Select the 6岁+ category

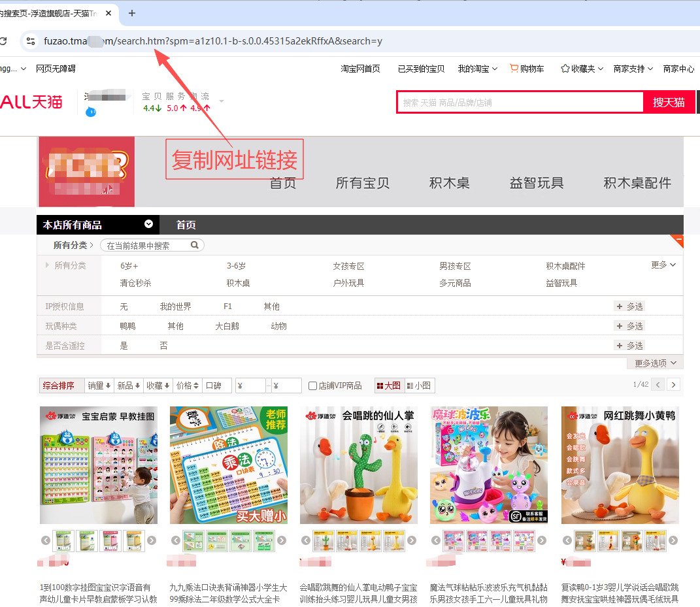pyautogui.click(x=129, y=266)
